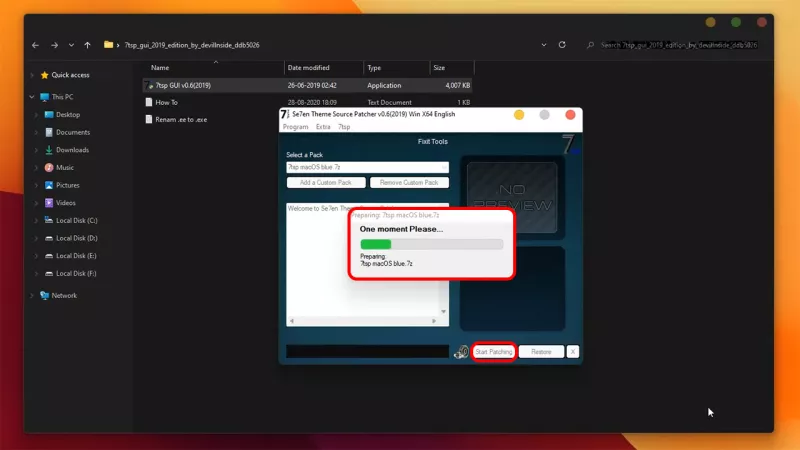The width and height of the screenshot is (800, 450).
Task: Click the Restore button
Action: (x=541, y=352)
